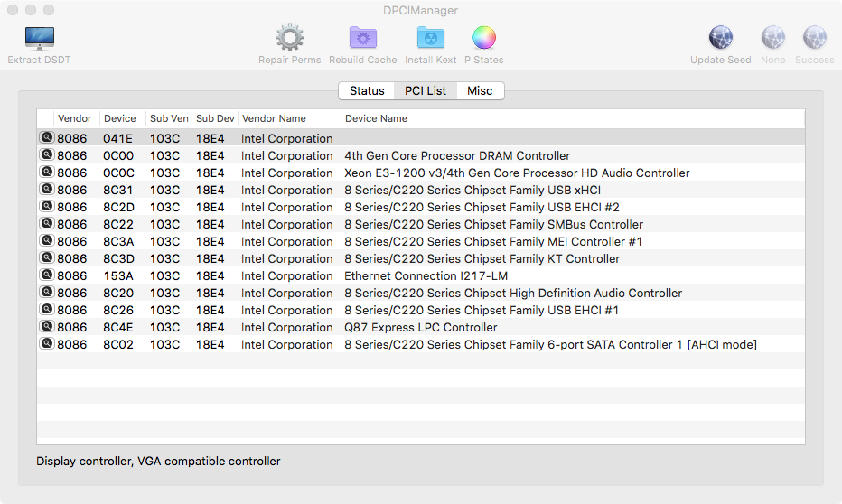Open the Install Kext tool

click(430, 39)
